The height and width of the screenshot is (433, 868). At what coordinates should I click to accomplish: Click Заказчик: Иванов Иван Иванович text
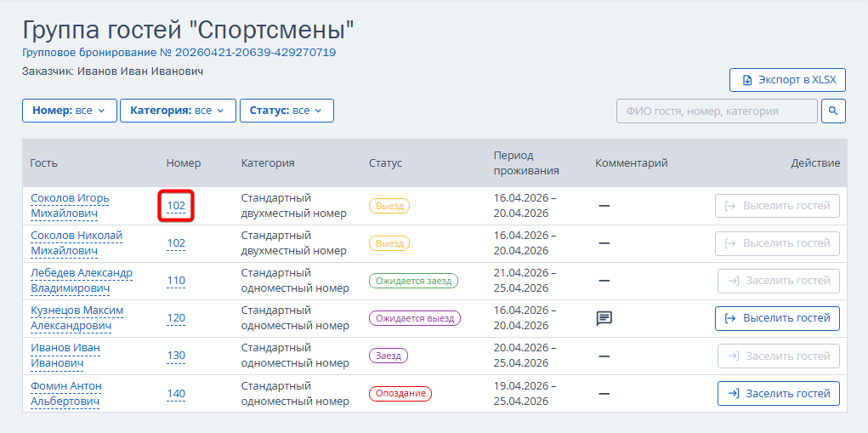tap(113, 71)
